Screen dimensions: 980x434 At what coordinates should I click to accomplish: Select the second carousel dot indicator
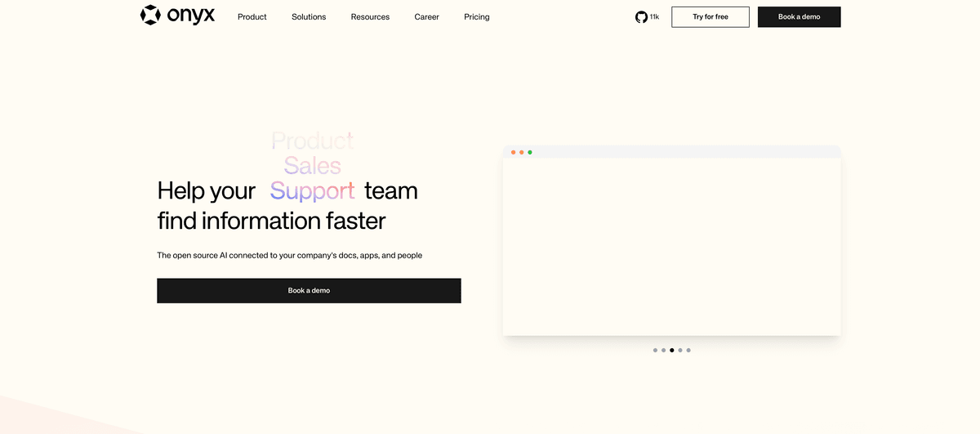pos(663,350)
